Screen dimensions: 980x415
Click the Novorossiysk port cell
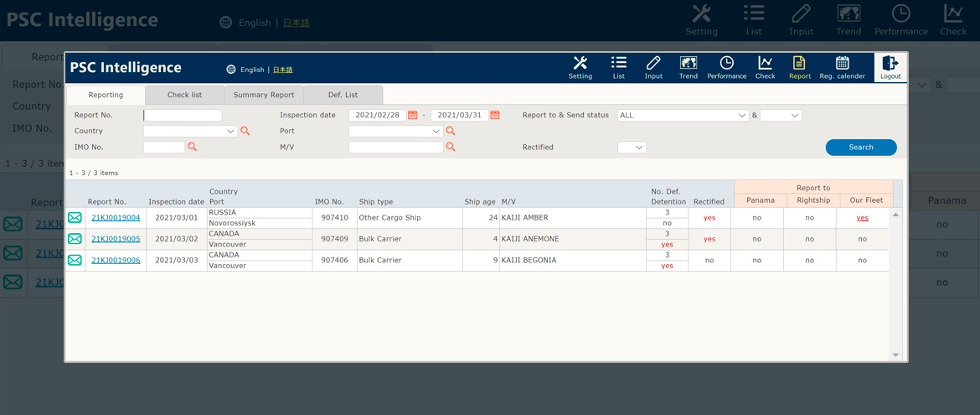(x=260, y=223)
